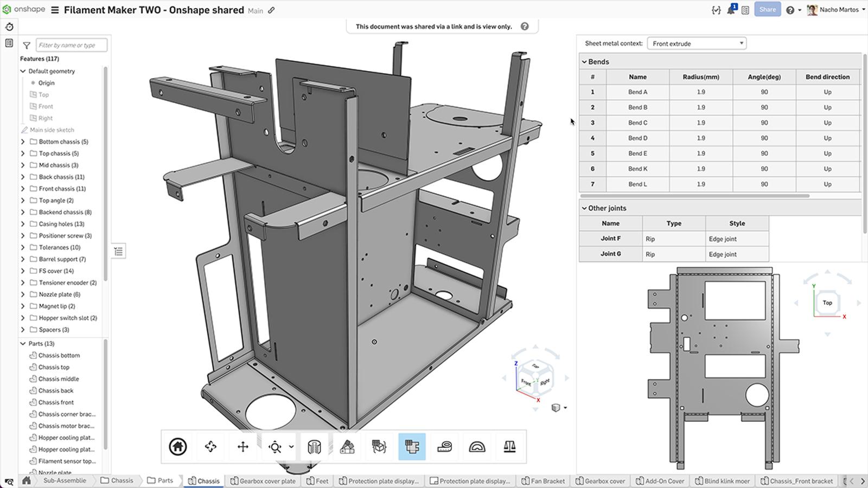
Task: Click the Share button
Action: (767, 9)
